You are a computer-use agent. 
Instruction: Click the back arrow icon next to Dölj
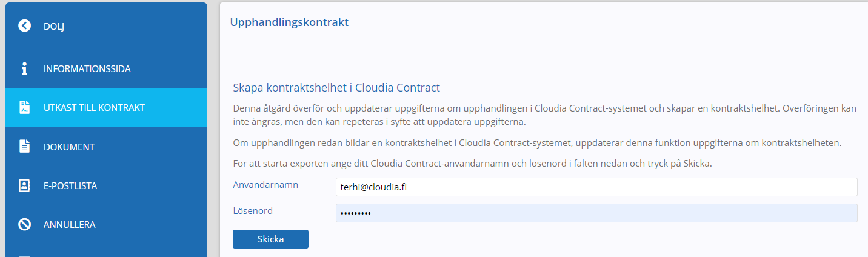click(x=24, y=25)
